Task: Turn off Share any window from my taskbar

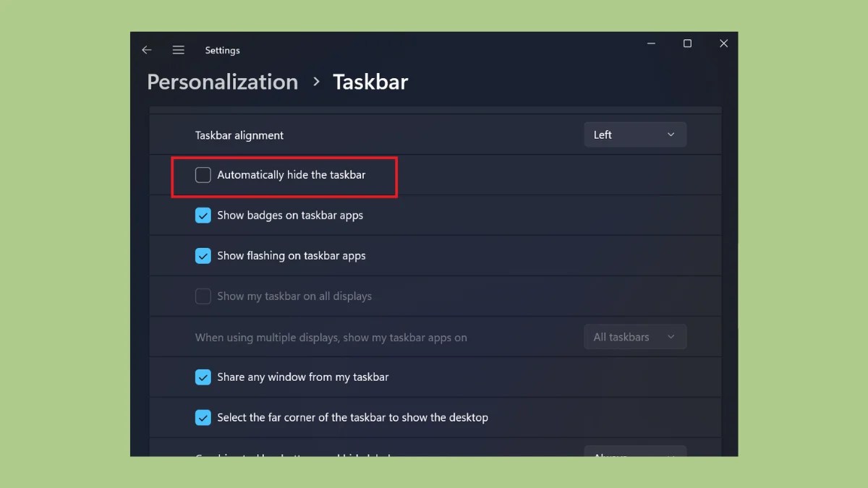Action: click(x=203, y=377)
